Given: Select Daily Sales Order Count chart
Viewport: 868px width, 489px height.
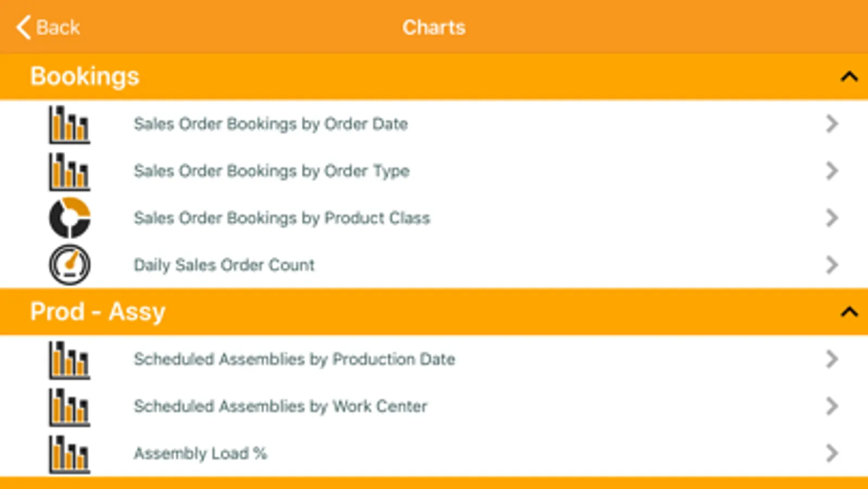Looking at the screenshot, I should pos(224,265).
